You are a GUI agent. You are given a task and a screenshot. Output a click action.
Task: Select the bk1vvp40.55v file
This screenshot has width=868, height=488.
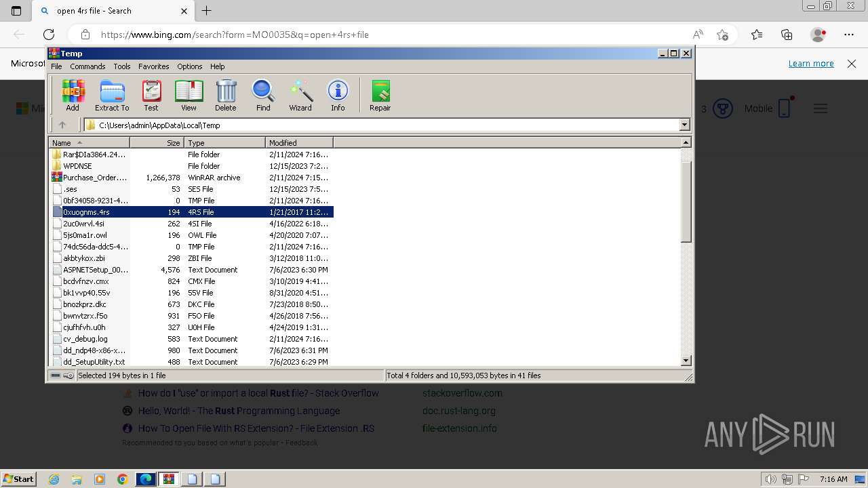(x=190, y=293)
